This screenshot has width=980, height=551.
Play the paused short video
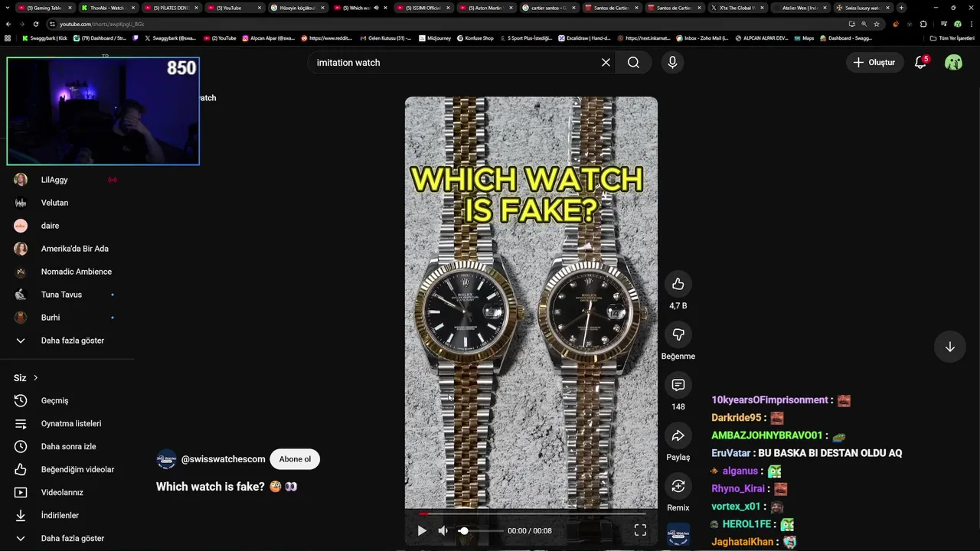[x=422, y=530]
